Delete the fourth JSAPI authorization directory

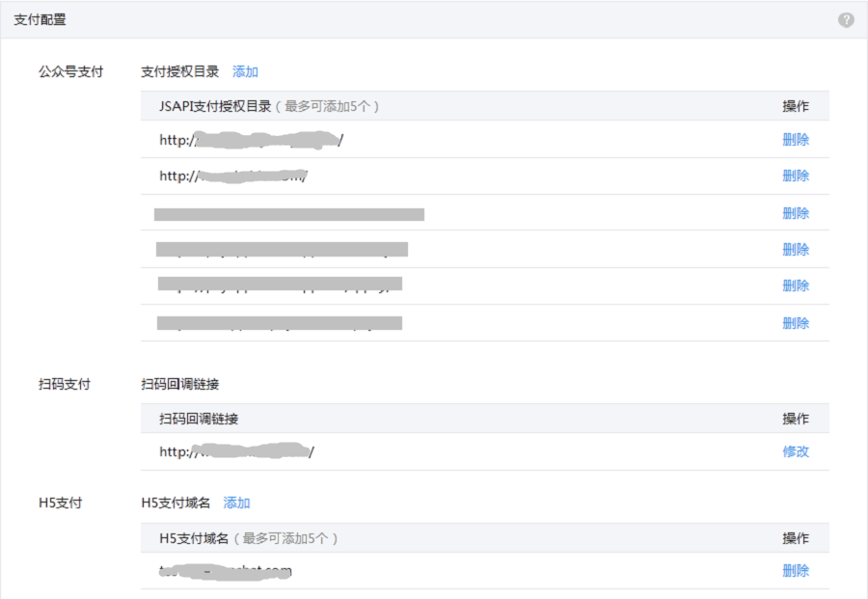(x=795, y=250)
